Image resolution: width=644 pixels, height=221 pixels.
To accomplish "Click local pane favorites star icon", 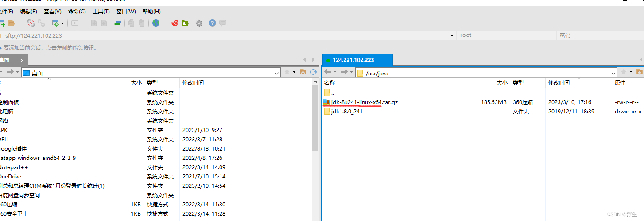I will coord(287,72).
